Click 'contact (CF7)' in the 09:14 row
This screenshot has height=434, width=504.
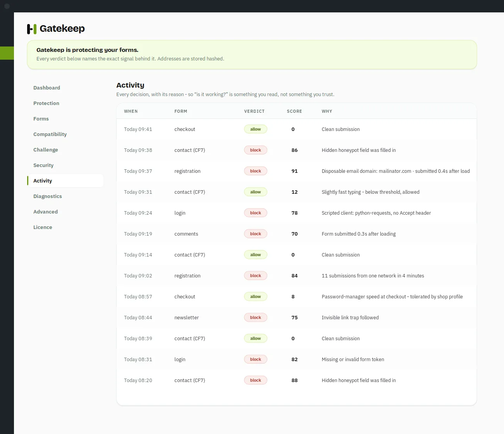coord(190,255)
